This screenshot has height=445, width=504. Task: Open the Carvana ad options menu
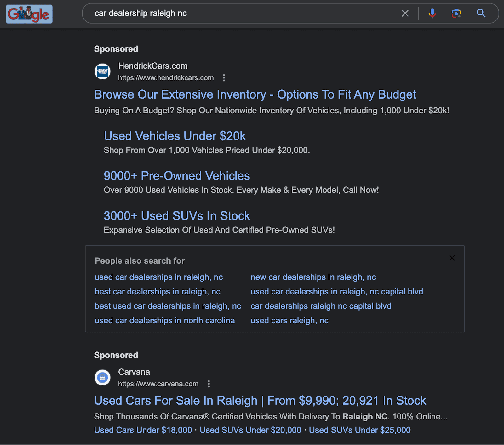209,384
